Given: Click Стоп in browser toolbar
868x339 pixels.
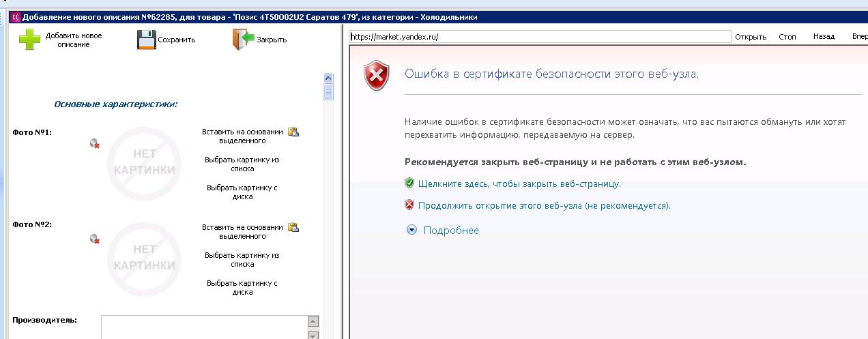Looking at the screenshot, I should pyautogui.click(x=787, y=37).
